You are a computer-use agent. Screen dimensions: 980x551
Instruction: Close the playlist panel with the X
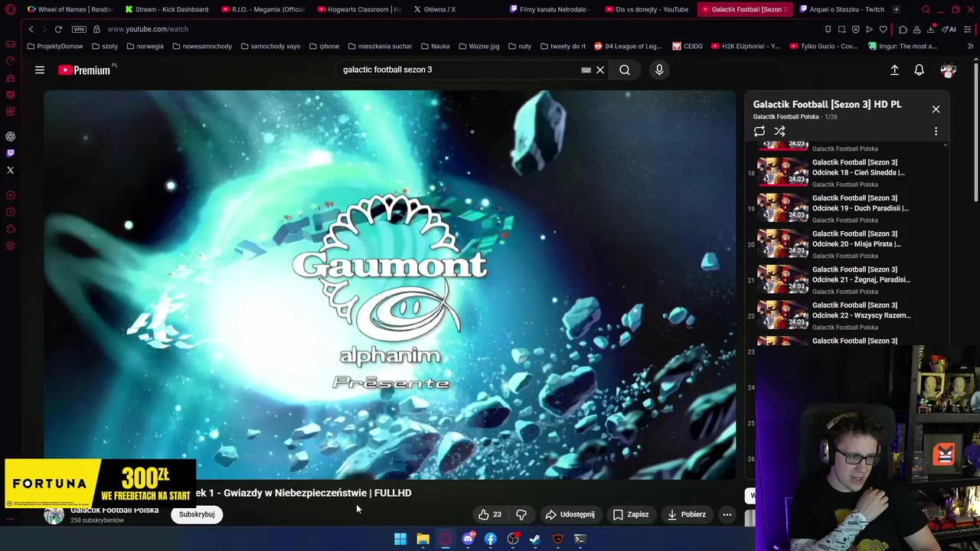click(x=936, y=109)
